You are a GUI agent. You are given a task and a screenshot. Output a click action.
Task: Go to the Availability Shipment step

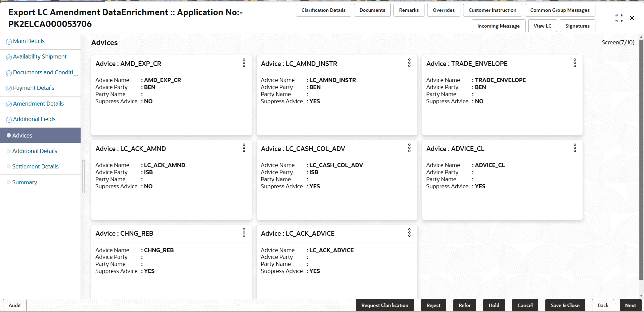[40, 56]
